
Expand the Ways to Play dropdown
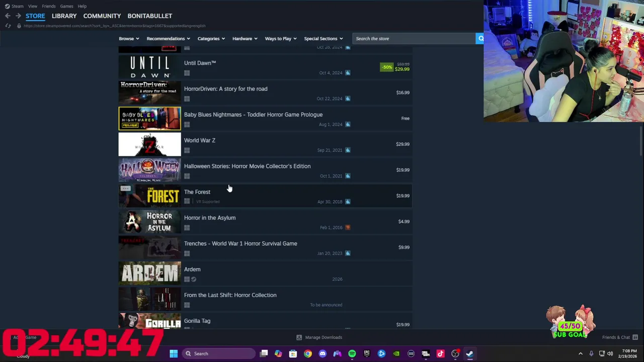(x=280, y=39)
